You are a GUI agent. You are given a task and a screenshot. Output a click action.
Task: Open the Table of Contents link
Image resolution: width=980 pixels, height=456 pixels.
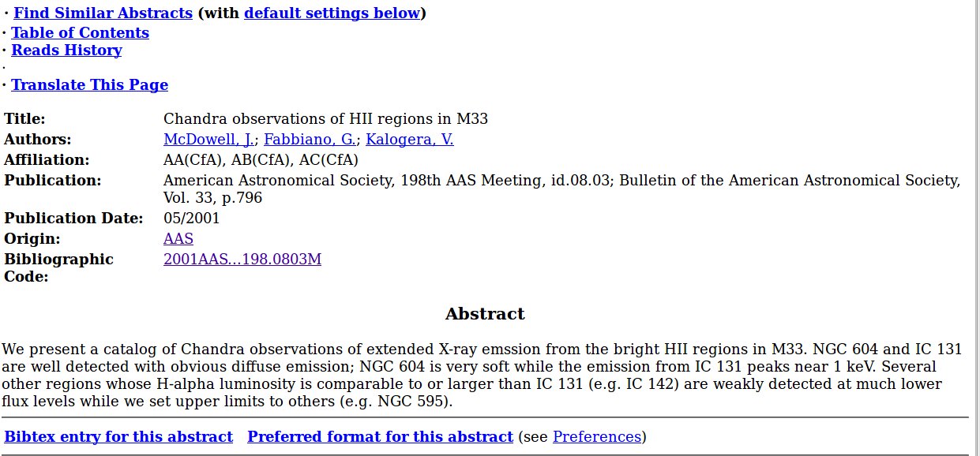[80, 32]
